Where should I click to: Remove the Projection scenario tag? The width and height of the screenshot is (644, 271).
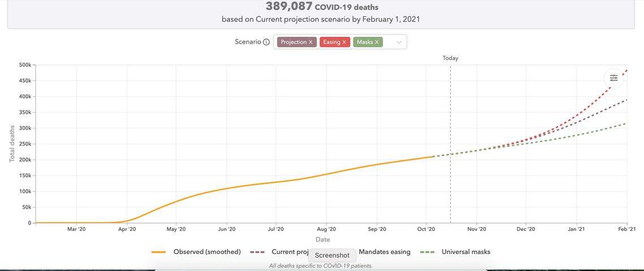tap(311, 42)
